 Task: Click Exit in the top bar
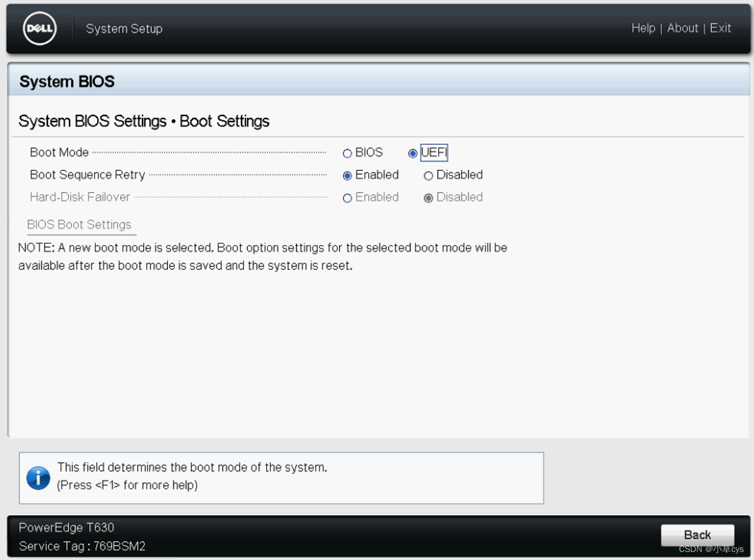(721, 28)
